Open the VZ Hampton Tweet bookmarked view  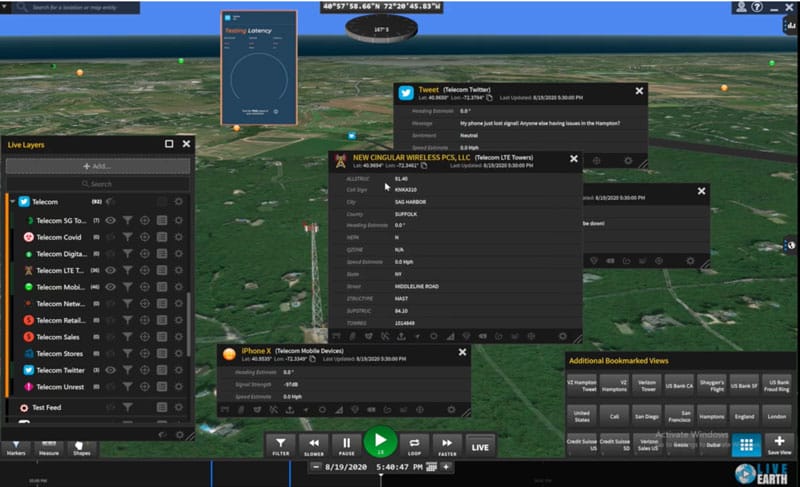(582, 385)
